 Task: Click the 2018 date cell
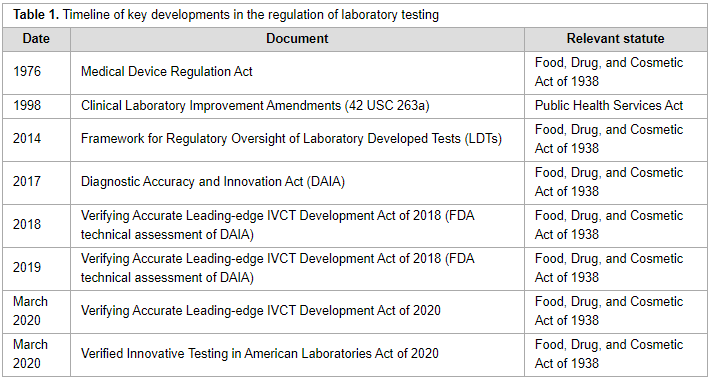pyautogui.click(x=36, y=225)
